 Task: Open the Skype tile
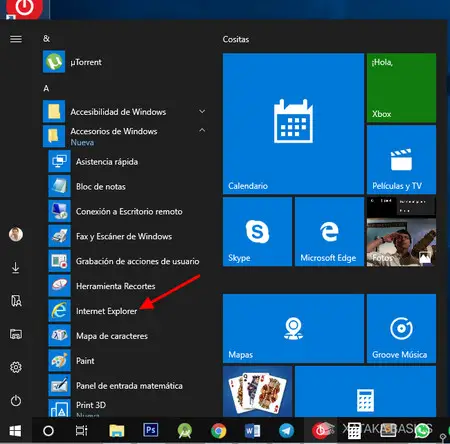(x=257, y=232)
